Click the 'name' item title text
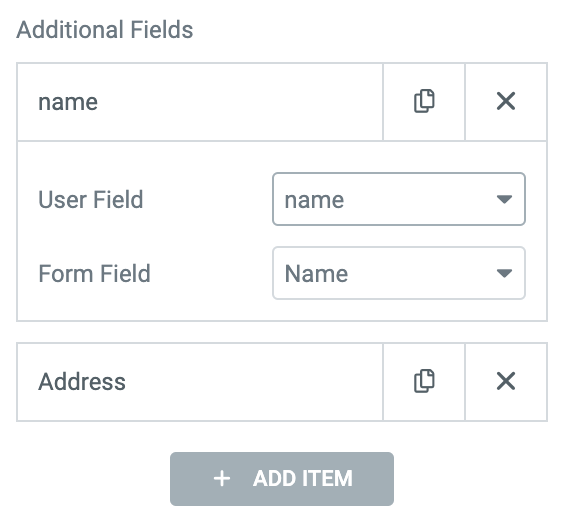The width and height of the screenshot is (562, 530). (x=68, y=102)
